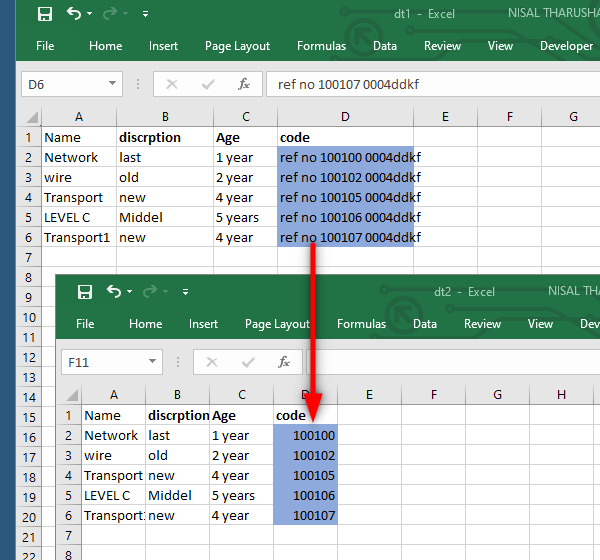Click dt2 header cell 'Age'

tap(241, 416)
